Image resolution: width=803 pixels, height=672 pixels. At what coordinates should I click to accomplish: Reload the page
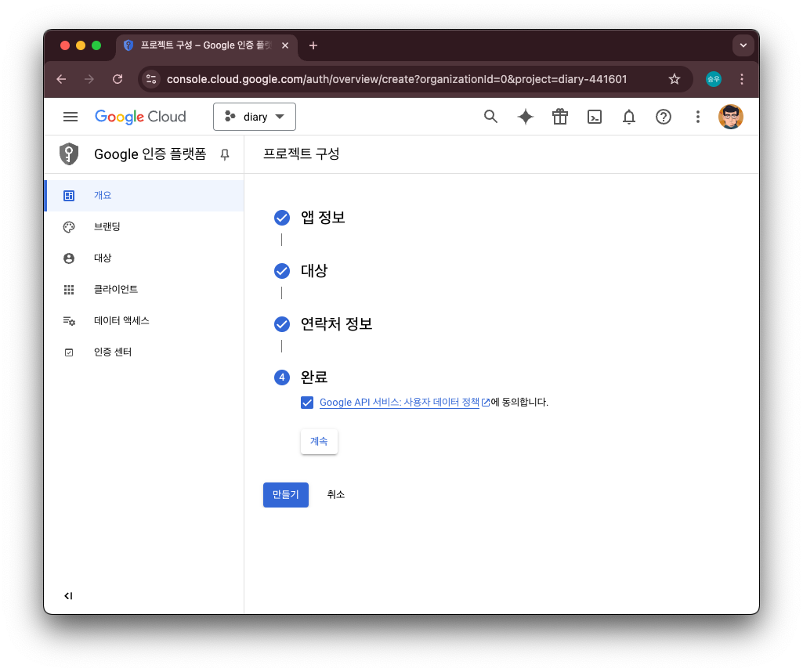118,79
